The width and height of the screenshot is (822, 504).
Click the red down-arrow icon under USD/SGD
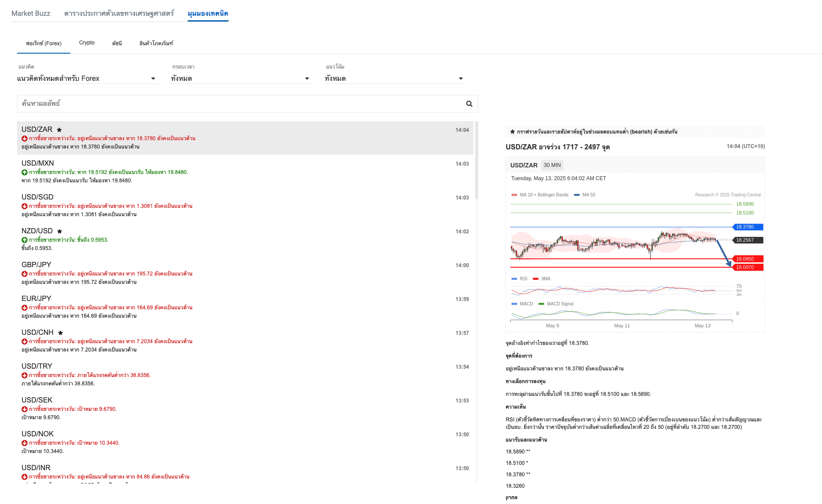(25, 206)
